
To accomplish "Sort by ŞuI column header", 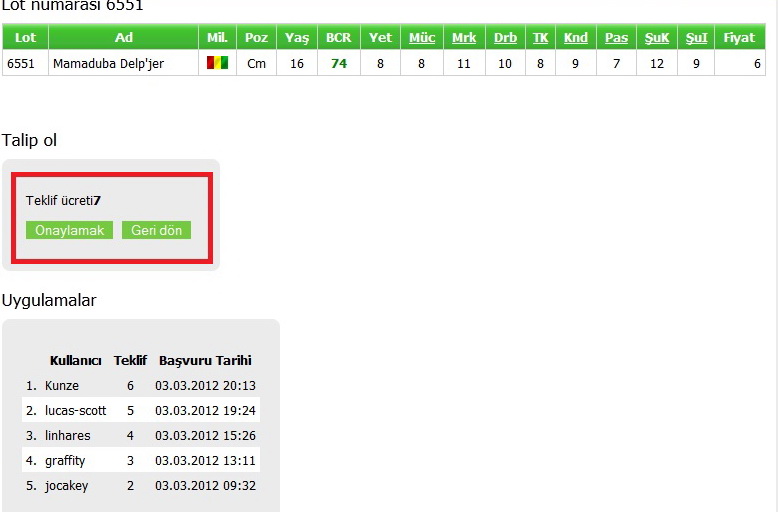I will point(696,38).
